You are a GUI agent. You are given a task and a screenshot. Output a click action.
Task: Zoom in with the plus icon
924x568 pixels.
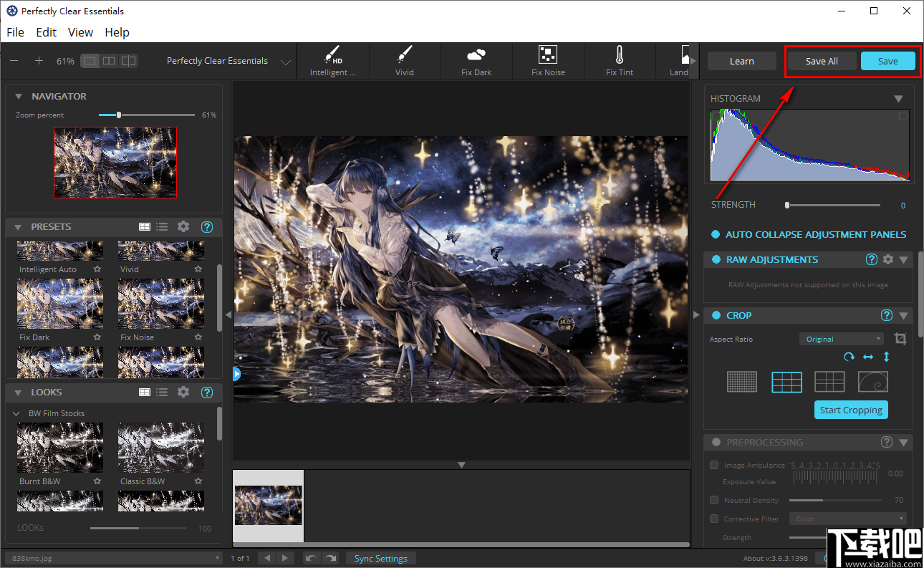(39, 61)
